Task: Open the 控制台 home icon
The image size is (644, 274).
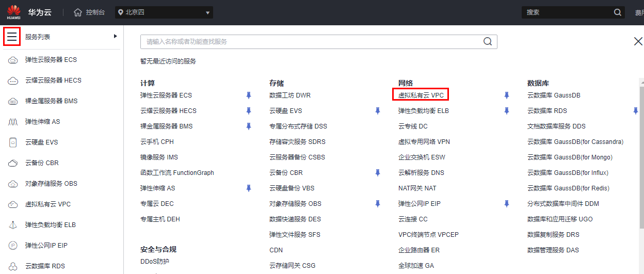Action: pos(78,12)
